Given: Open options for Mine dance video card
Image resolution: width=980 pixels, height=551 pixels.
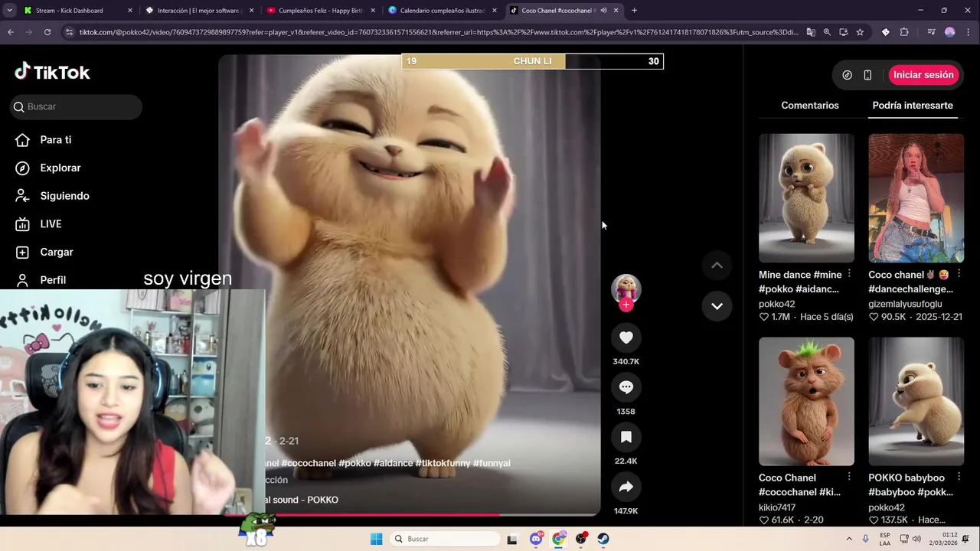Looking at the screenshot, I should [849, 274].
